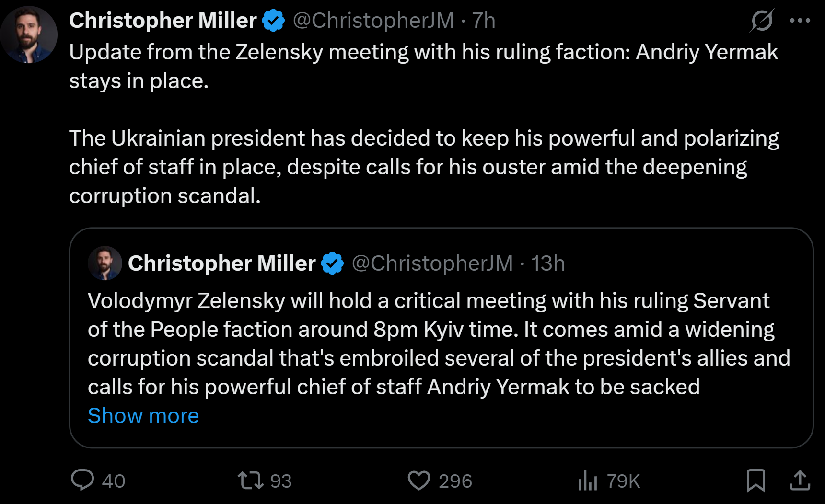This screenshot has height=504, width=825.
Task: Click verified badge in the quoted post
Action: click(x=333, y=263)
